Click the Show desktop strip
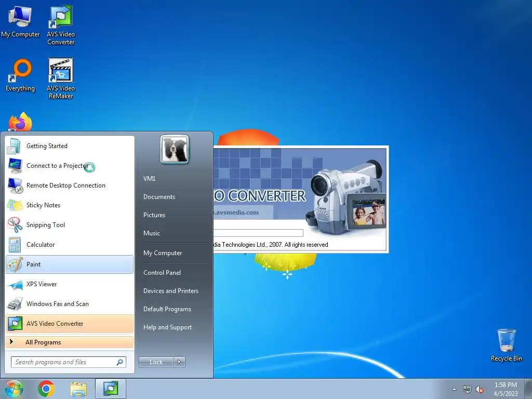This screenshot has height=399, width=532. click(528, 389)
